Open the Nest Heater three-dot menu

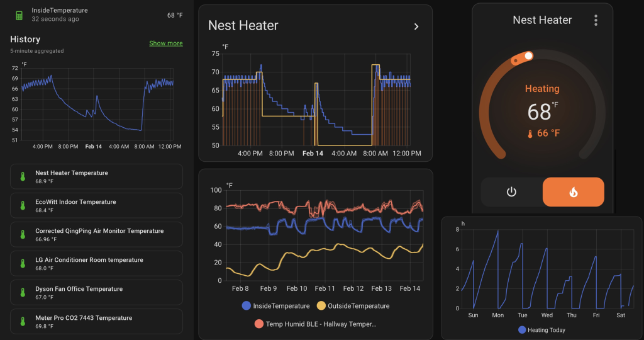[596, 20]
